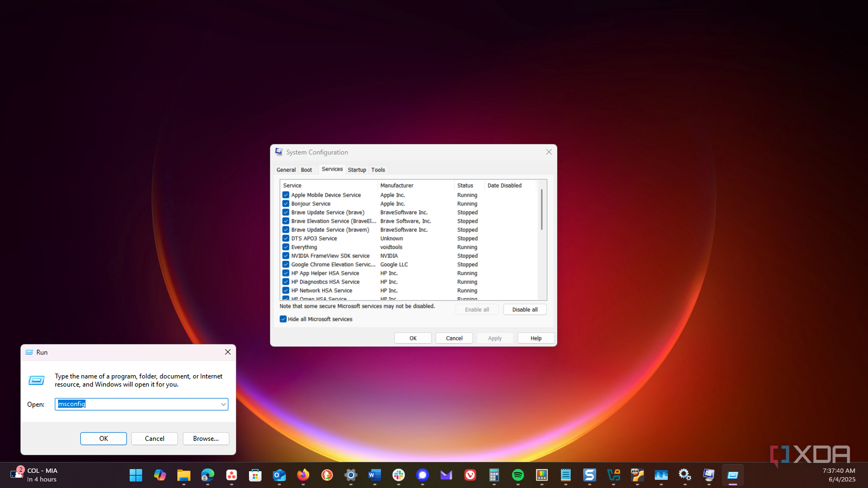Screen dimensions: 868x488
Task: Open Firefox from the taskbar
Action: click(x=303, y=476)
